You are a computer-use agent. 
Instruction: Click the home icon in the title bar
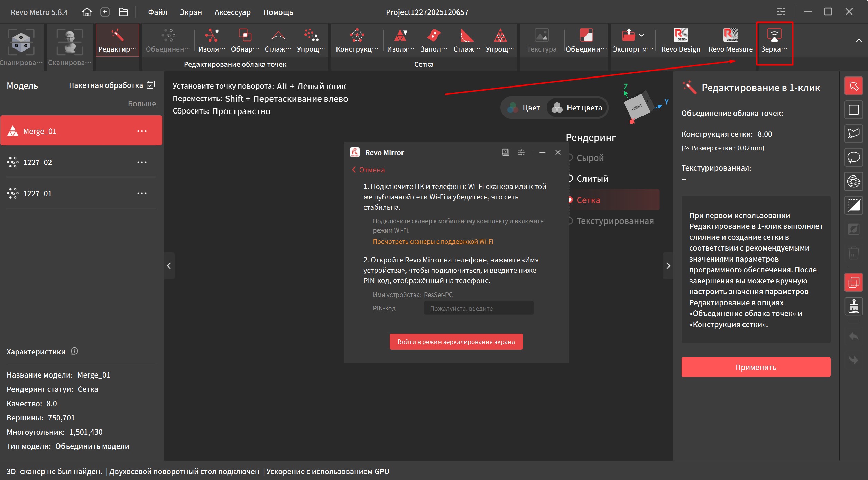pos(87,12)
